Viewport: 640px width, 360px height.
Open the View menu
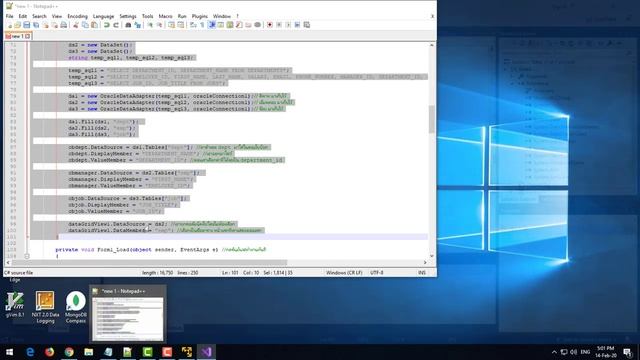coord(57,16)
